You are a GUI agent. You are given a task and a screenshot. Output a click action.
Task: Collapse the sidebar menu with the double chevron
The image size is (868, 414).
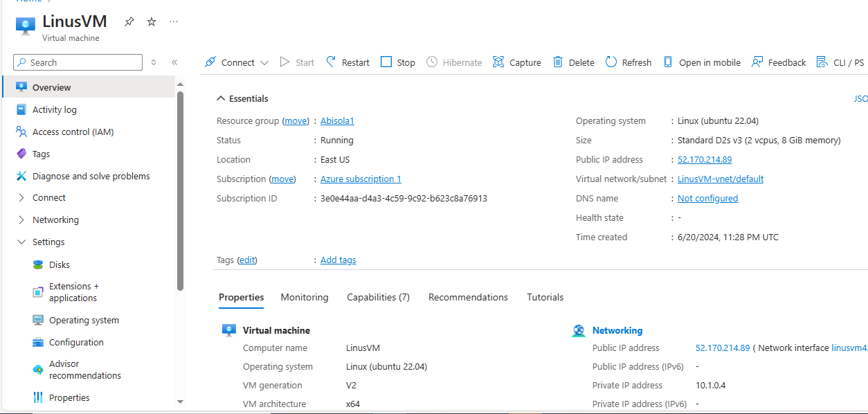point(174,62)
